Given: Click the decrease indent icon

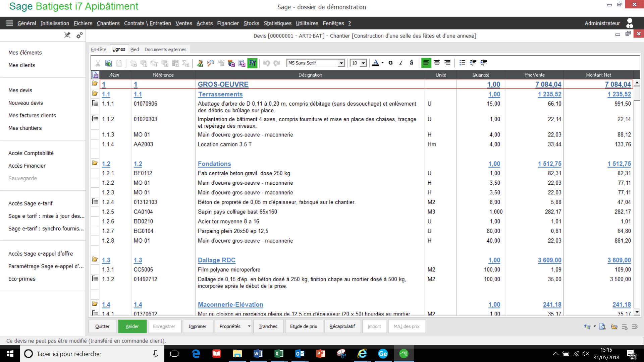Looking at the screenshot, I should tap(473, 63).
